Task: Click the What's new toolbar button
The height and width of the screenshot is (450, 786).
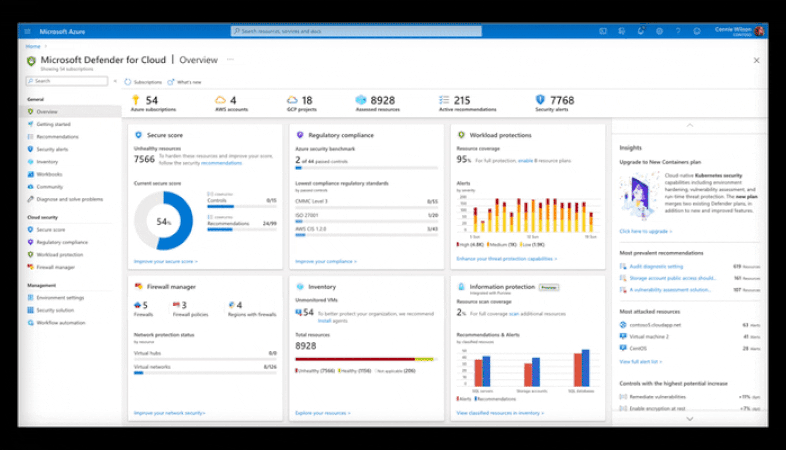Action: [x=184, y=82]
